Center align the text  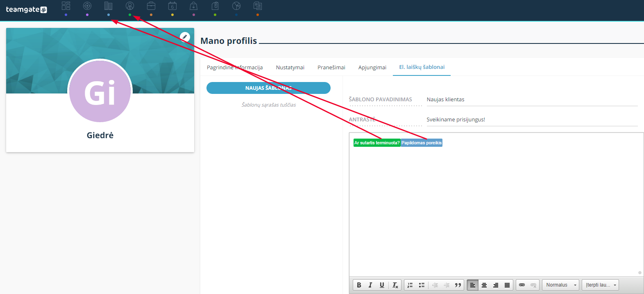point(484,285)
